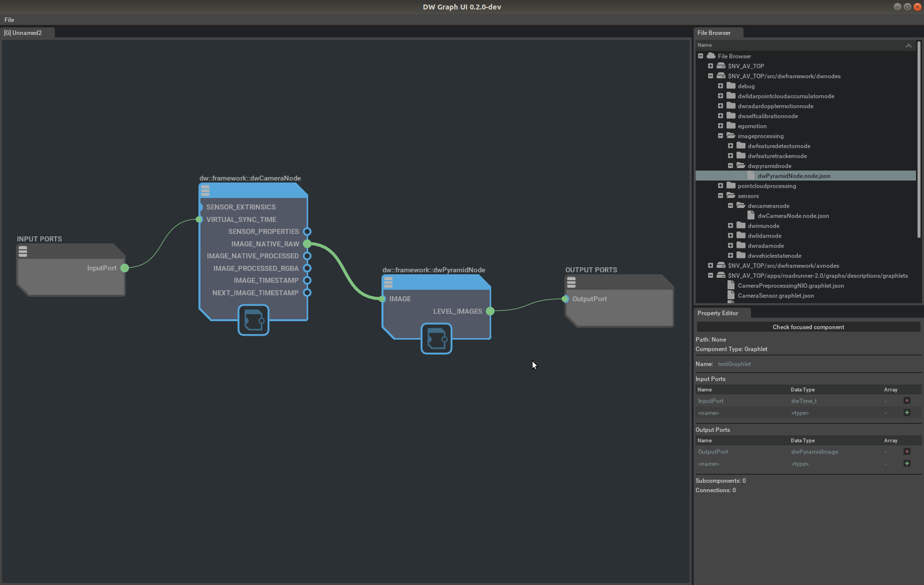Click the dwCameraNode header menu icon
The width and height of the screenshot is (924, 585).
(x=205, y=191)
